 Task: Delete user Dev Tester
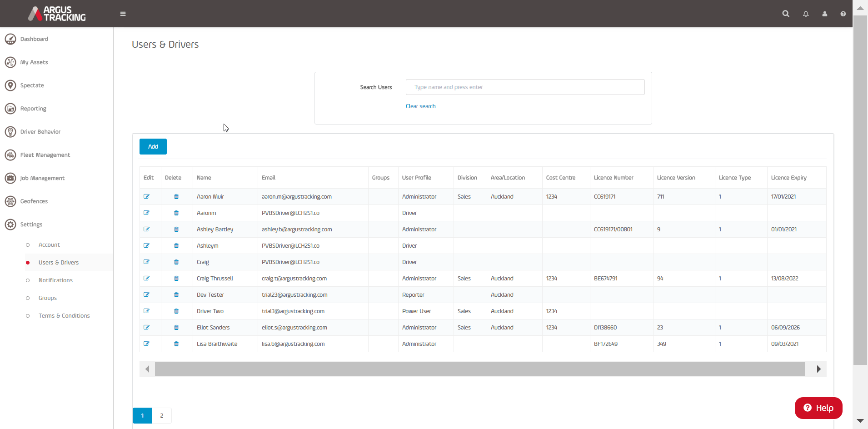176,295
